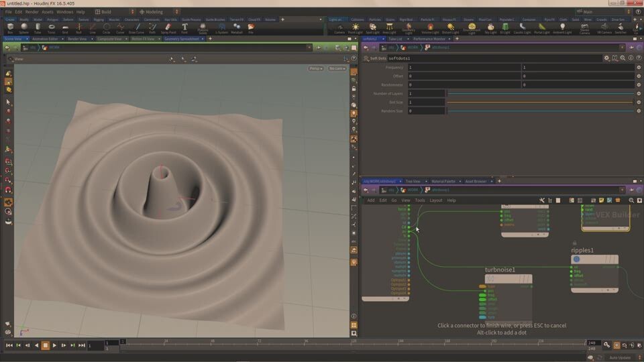644x362 pixels.
Task: Click the turbnoise1 node icon
Action: point(490,279)
